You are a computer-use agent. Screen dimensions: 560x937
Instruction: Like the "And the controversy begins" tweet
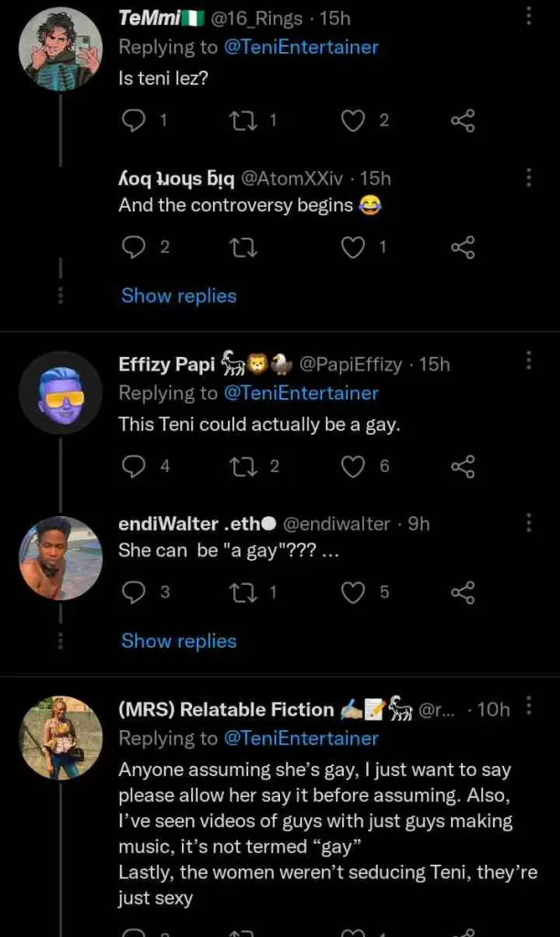tap(353, 246)
